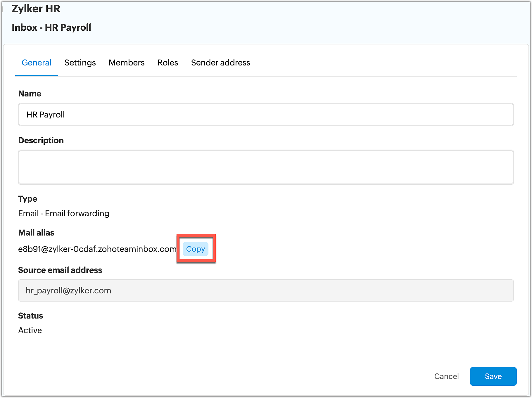
Task: Click the Zylker HR heading
Action: tap(36, 9)
